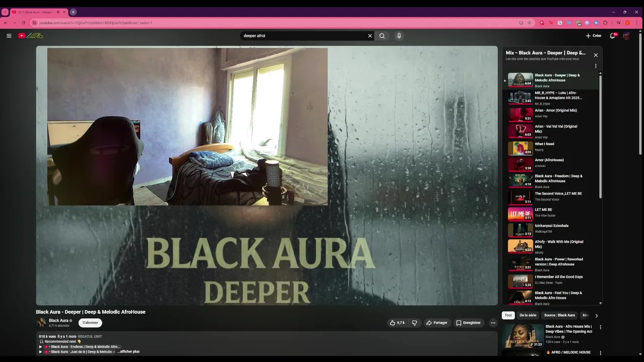Open the YouTube account avatar menu
The height and width of the screenshot is (362, 644).
click(626, 36)
